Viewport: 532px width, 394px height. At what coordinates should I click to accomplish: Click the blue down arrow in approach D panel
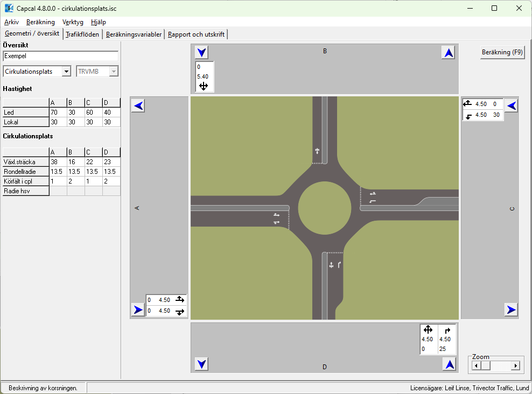pos(201,364)
